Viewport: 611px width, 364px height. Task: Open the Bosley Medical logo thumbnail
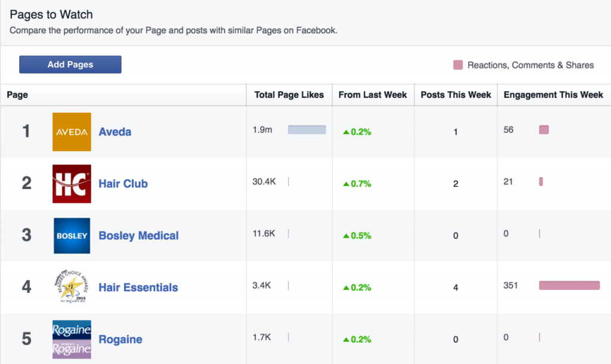coord(72,236)
